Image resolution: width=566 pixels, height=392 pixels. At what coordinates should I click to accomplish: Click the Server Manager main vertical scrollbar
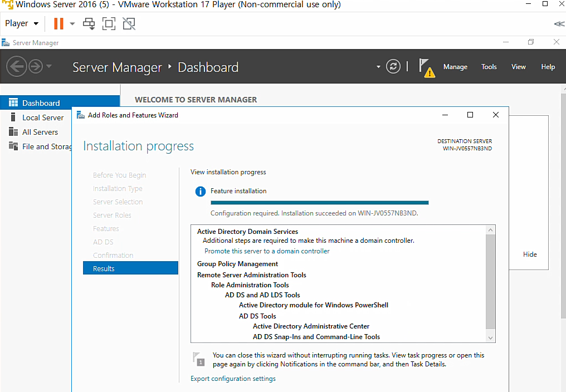point(563,206)
